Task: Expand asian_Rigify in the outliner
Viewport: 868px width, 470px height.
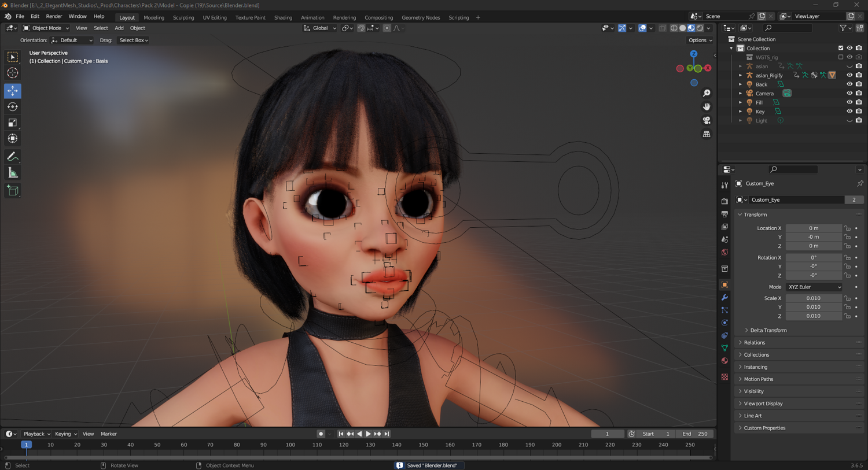Action: tap(740, 75)
